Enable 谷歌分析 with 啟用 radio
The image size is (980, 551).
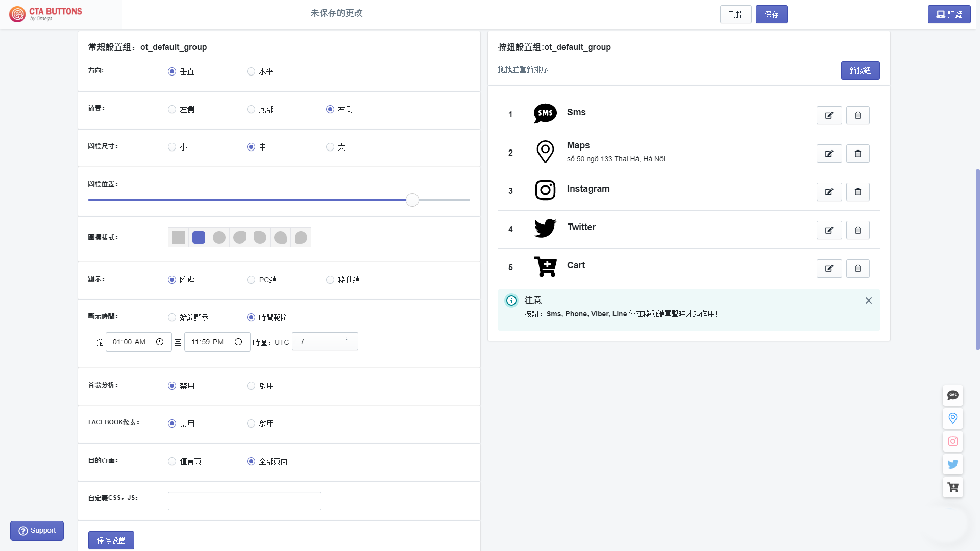point(251,386)
